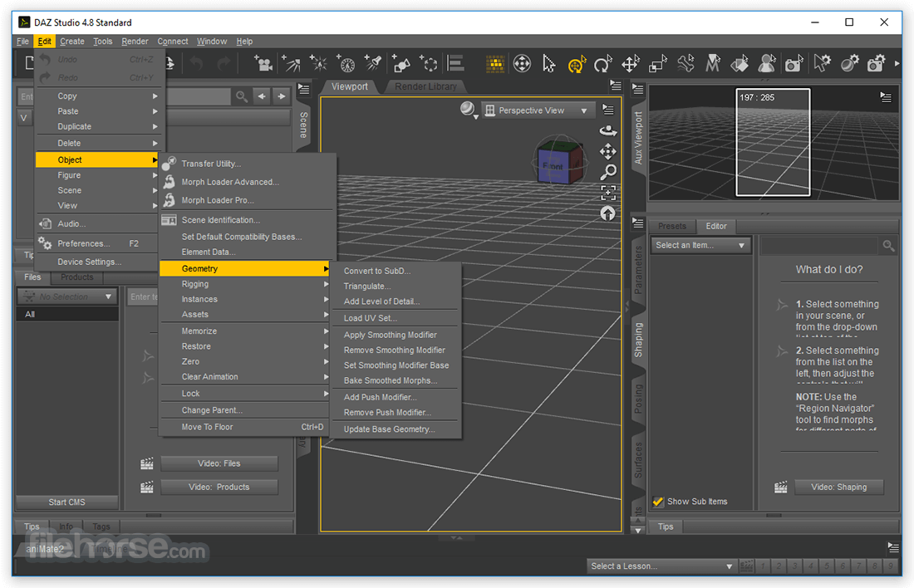Click the Create New Camera toolbar icon
This screenshot has height=588, width=914.
click(263, 63)
